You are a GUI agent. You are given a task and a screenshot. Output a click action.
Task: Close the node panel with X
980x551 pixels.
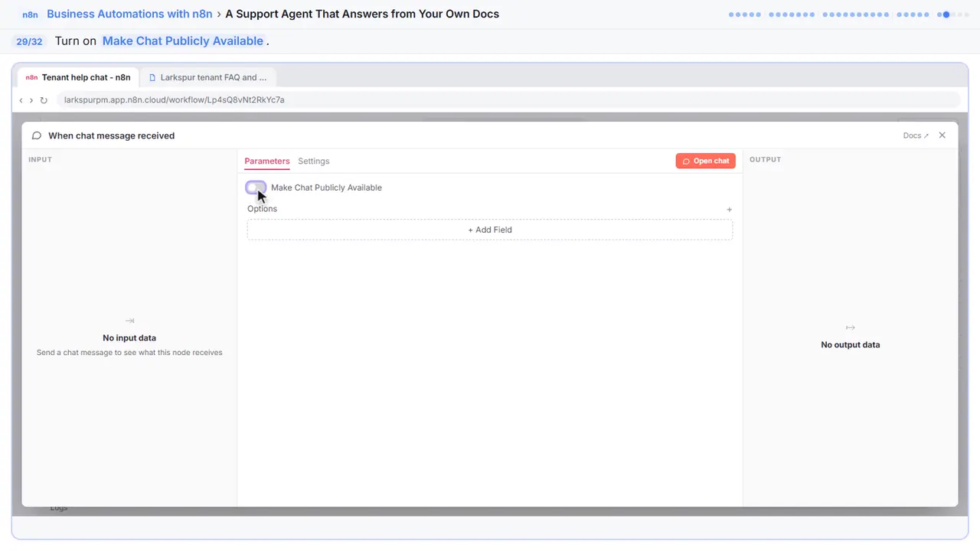942,135
